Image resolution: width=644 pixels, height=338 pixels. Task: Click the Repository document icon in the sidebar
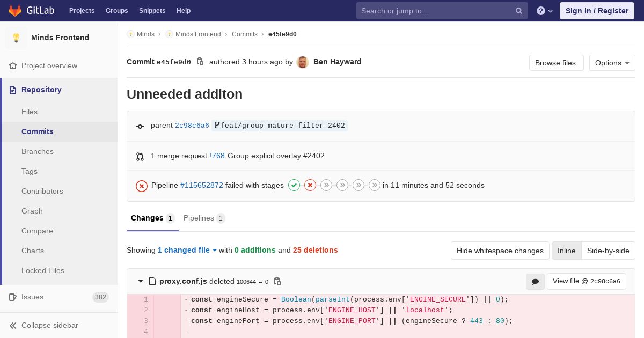tap(13, 90)
